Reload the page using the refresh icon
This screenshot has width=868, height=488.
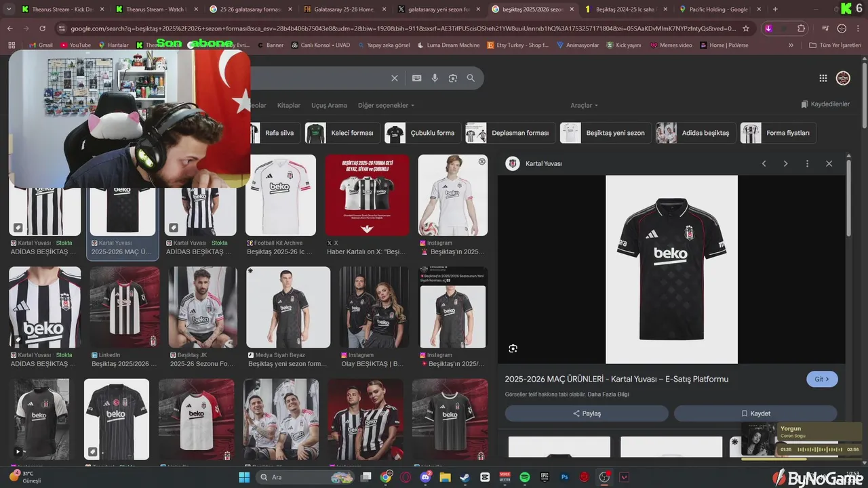(x=42, y=28)
